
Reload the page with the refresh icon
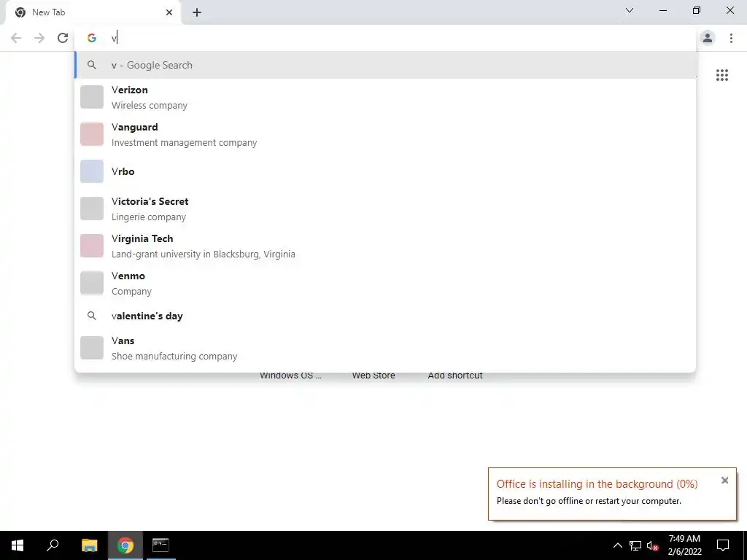(63, 38)
